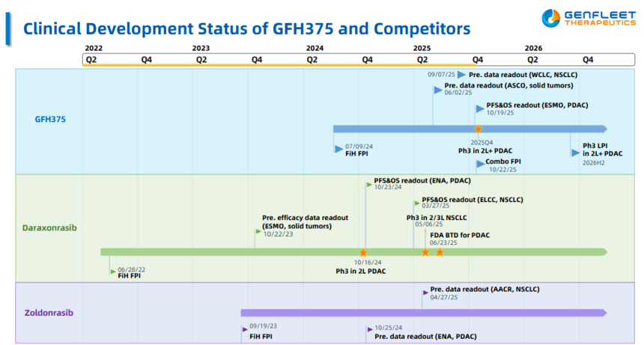Click the green flag for Daraxonrasib FiH FPI
This screenshot has height=345, width=644.
pyautogui.click(x=112, y=271)
